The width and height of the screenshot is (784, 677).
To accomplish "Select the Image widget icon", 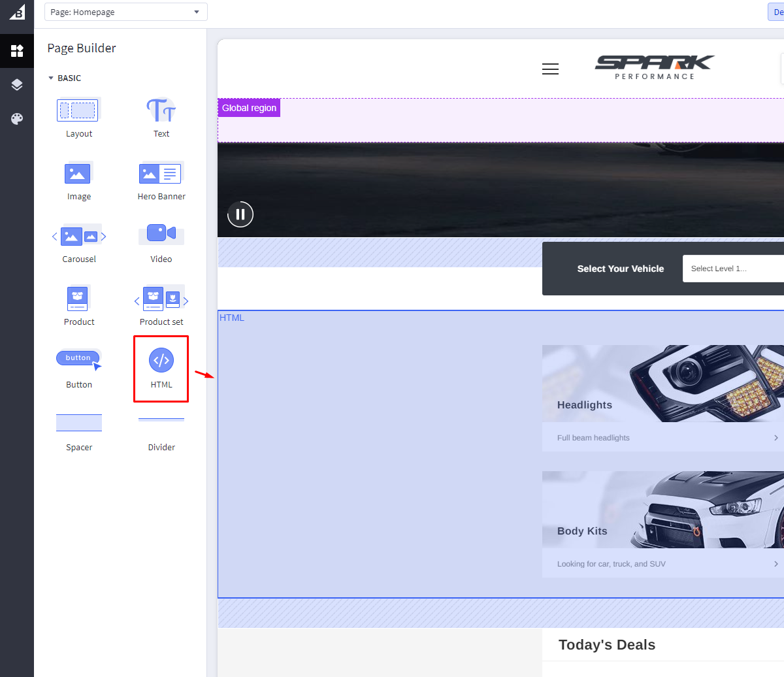I will pyautogui.click(x=78, y=173).
